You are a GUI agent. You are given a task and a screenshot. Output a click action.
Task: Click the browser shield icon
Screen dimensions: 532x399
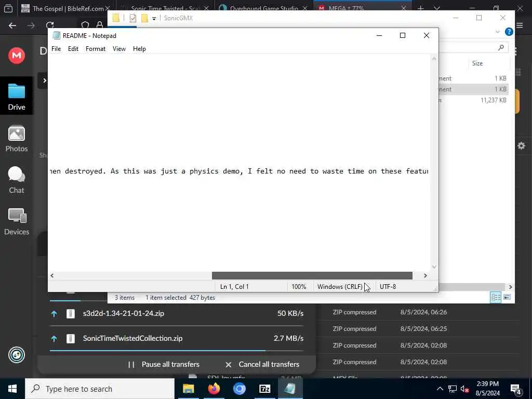tap(85, 25)
